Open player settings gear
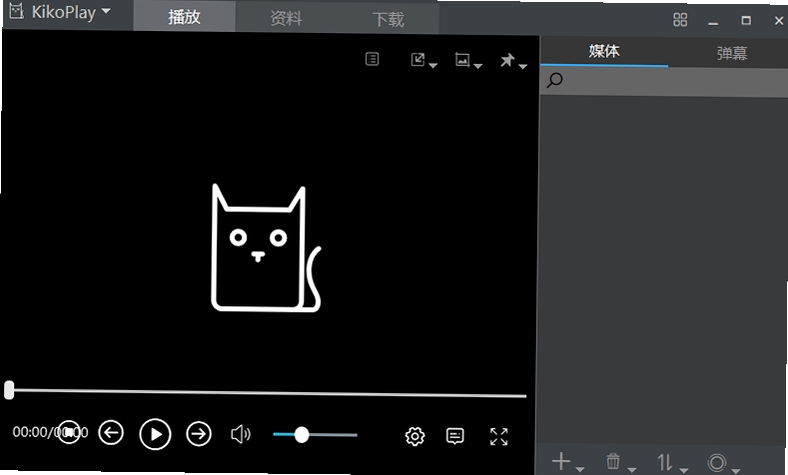Screen dimensions: 788x475 pyautogui.click(x=415, y=436)
